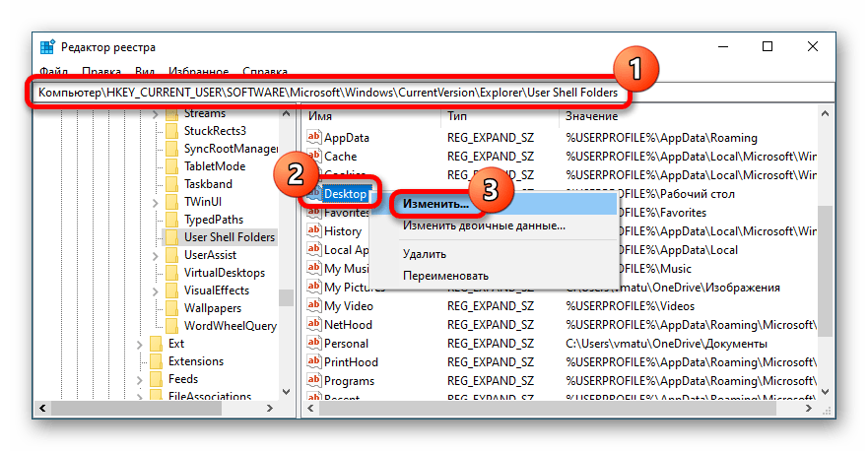Click the Personal value's ab icon

tap(314, 344)
